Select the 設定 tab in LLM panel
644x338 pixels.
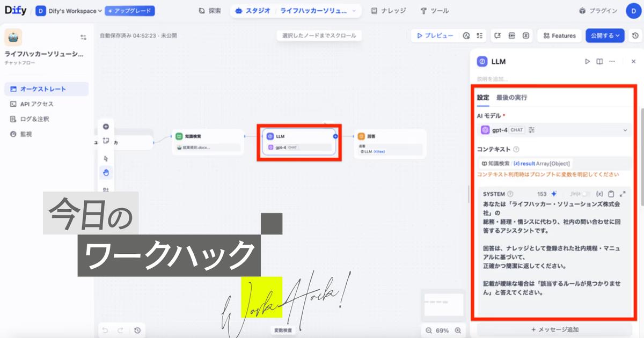click(x=483, y=98)
